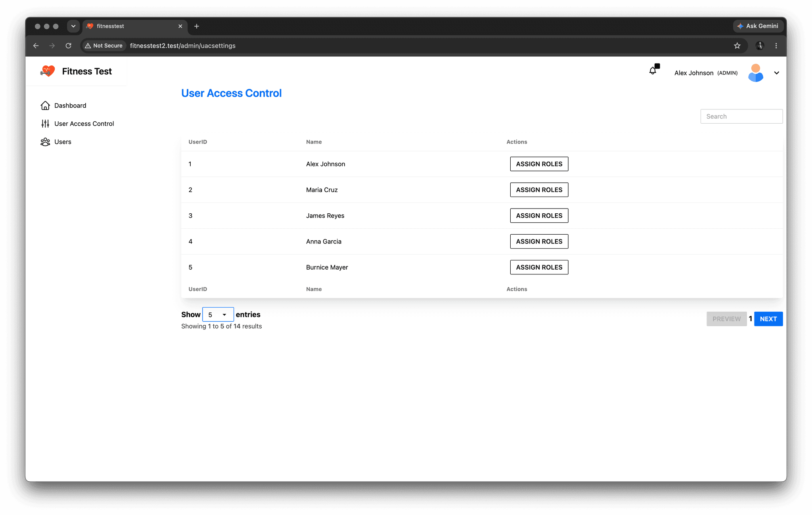Click the footer Actions column label

pos(517,289)
